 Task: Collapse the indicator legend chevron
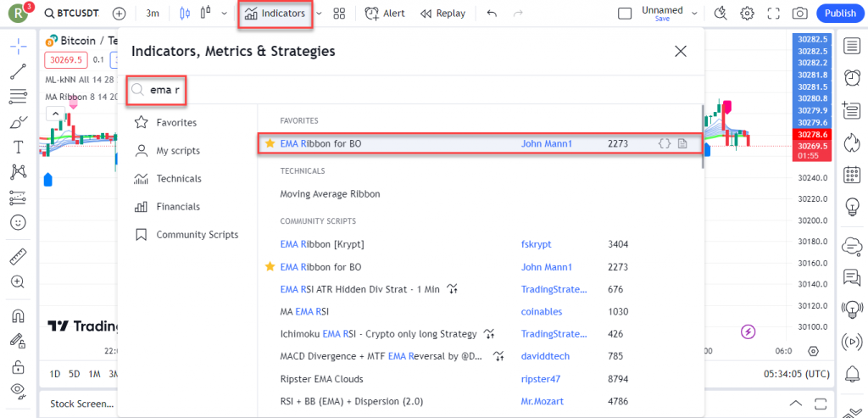coord(55,114)
